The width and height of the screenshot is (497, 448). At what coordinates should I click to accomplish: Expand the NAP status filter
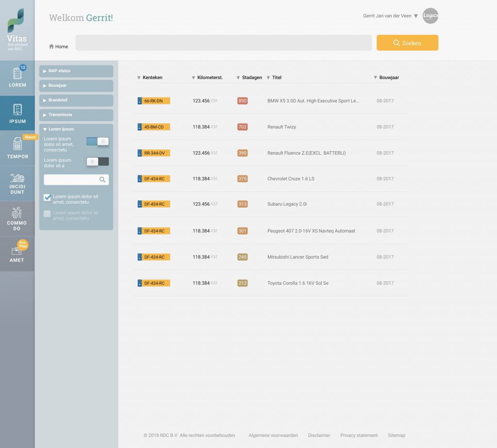tap(76, 71)
